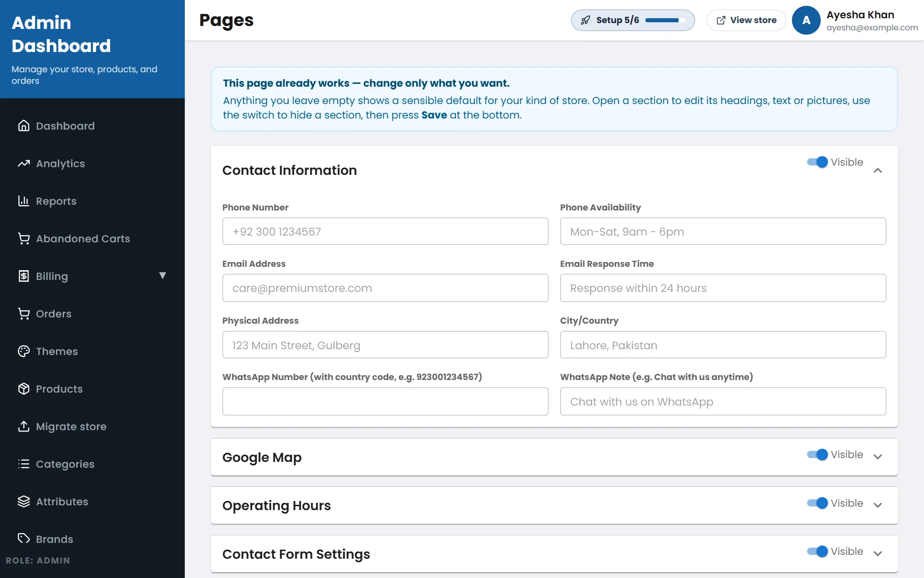Click the View store button
The image size is (924, 578).
(x=746, y=20)
